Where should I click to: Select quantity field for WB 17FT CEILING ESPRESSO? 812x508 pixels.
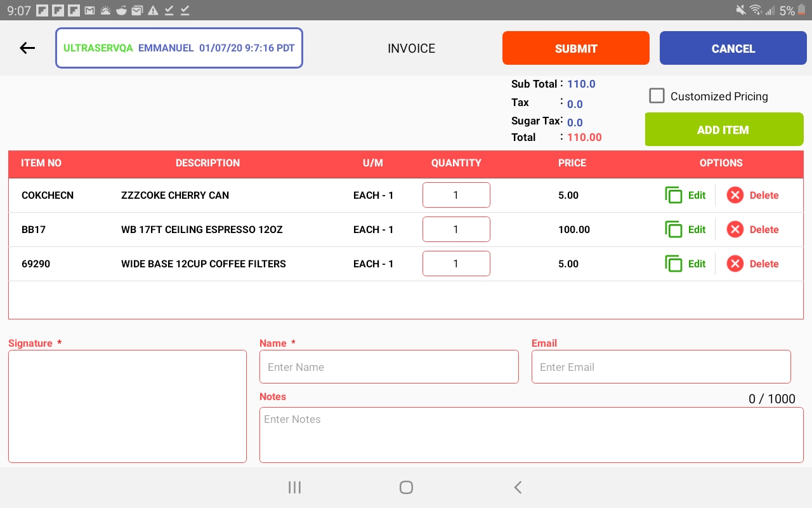coord(456,229)
